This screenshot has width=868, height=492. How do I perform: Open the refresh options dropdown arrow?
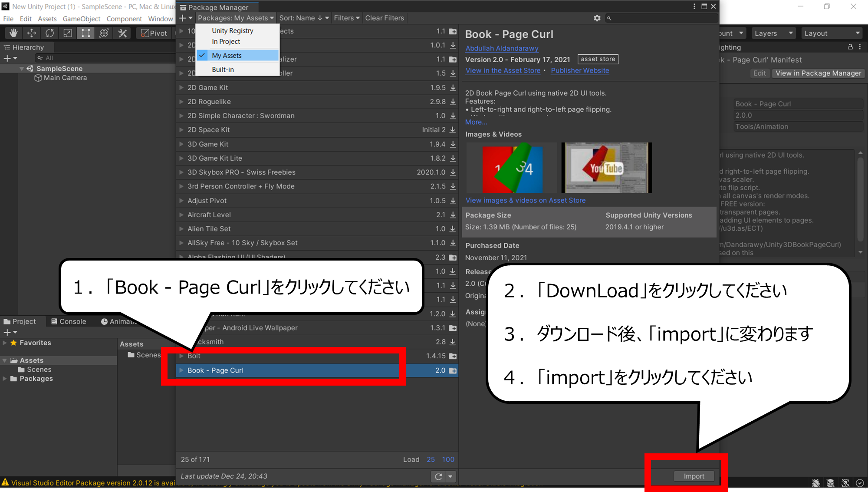pos(450,476)
